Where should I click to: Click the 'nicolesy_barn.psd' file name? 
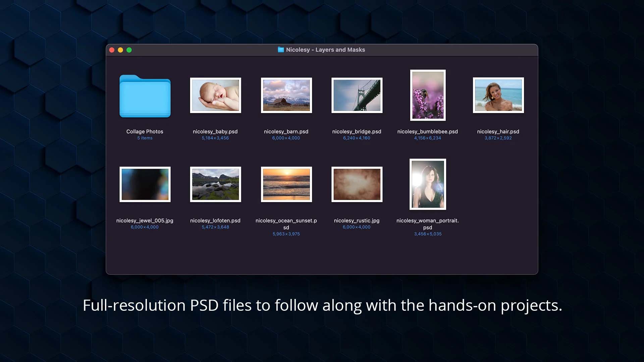286,131
